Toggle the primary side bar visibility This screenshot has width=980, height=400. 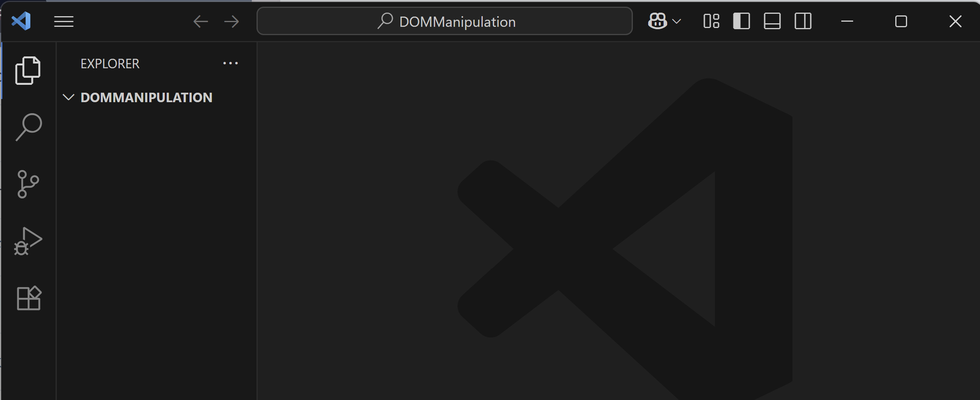[741, 21]
